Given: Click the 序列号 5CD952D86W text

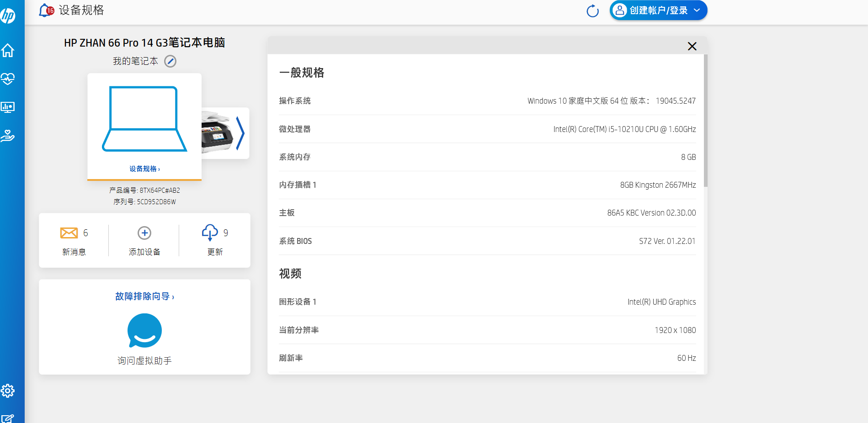Looking at the screenshot, I should click(144, 202).
